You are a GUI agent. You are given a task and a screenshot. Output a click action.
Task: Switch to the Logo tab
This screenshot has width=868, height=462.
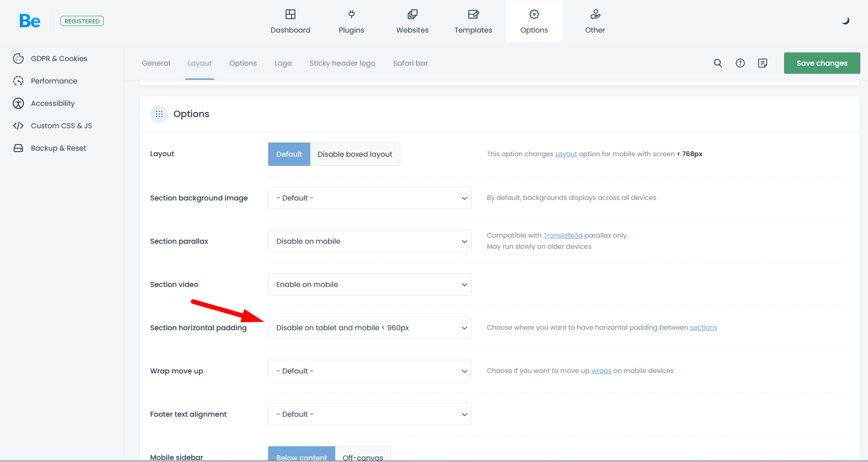coord(283,63)
